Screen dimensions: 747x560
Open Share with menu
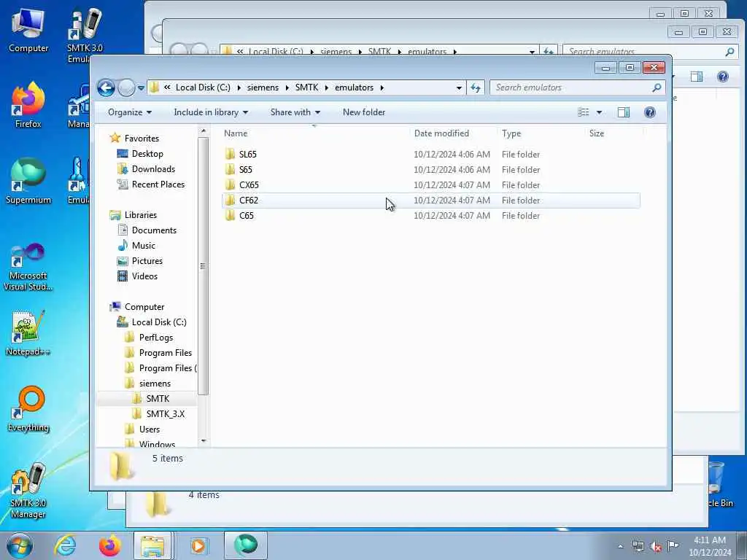tap(295, 112)
